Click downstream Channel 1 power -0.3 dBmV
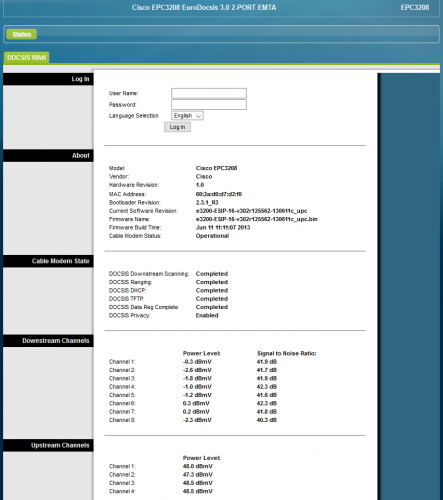 [197, 362]
